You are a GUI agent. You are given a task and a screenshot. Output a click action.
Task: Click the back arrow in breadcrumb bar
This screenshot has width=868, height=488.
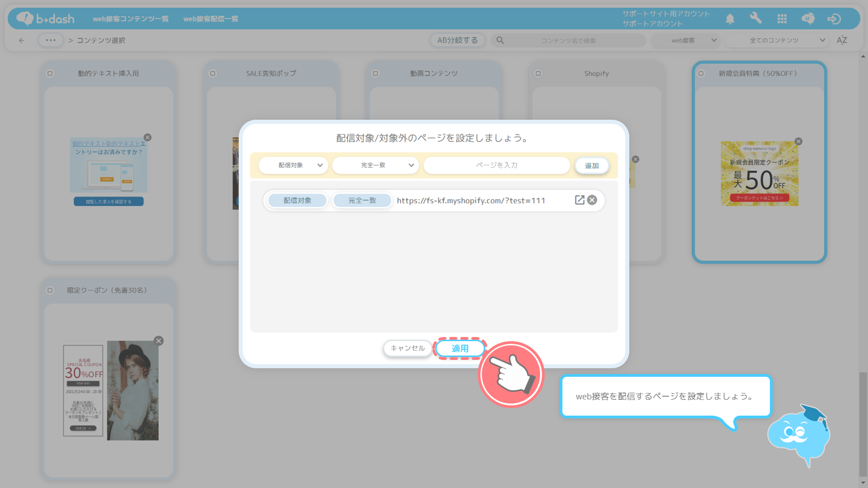(x=22, y=40)
